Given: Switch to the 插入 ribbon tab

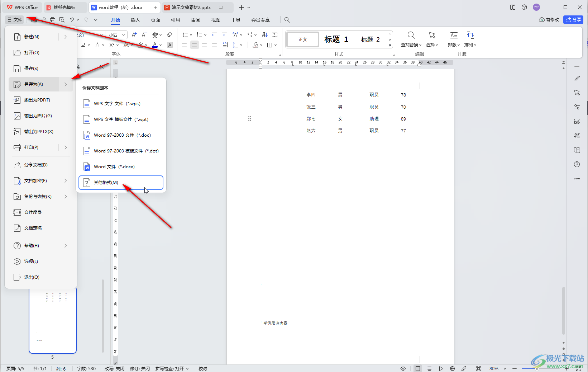Looking at the screenshot, I should 135,20.
